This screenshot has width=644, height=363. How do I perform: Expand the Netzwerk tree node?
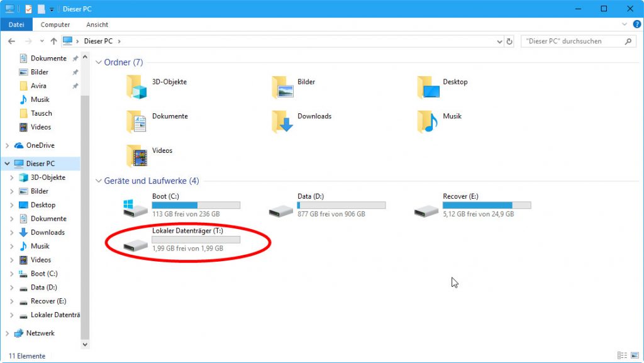coord(7,333)
